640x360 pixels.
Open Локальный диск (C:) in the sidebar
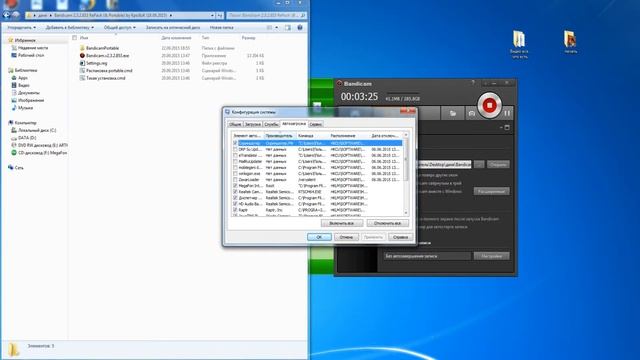point(37,130)
